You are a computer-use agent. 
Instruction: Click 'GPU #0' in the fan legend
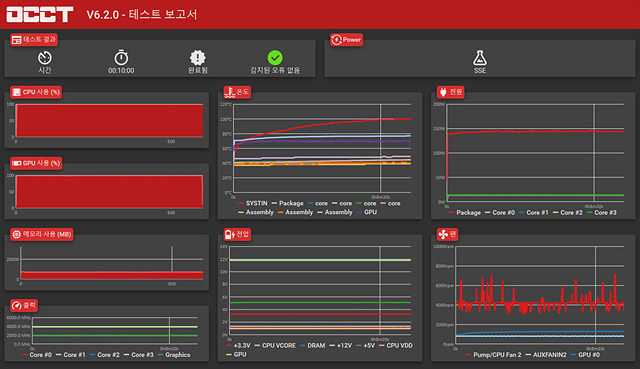(x=589, y=355)
